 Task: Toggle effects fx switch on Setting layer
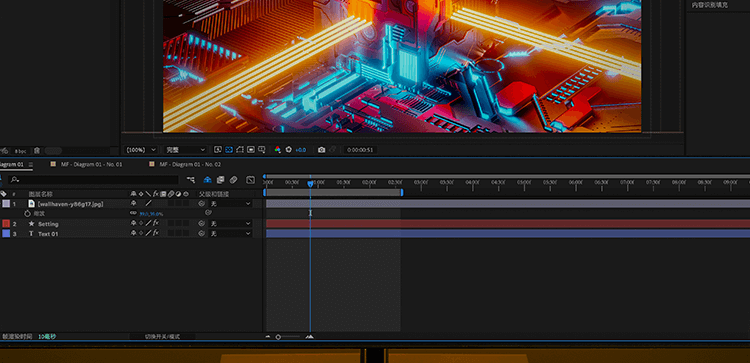(156, 224)
